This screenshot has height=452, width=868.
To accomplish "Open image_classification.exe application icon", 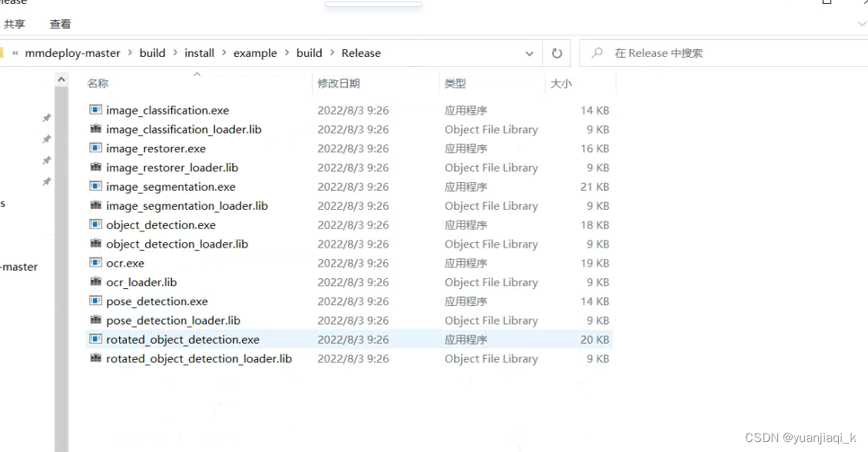I will pyautogui.click(x=95, y=110).
